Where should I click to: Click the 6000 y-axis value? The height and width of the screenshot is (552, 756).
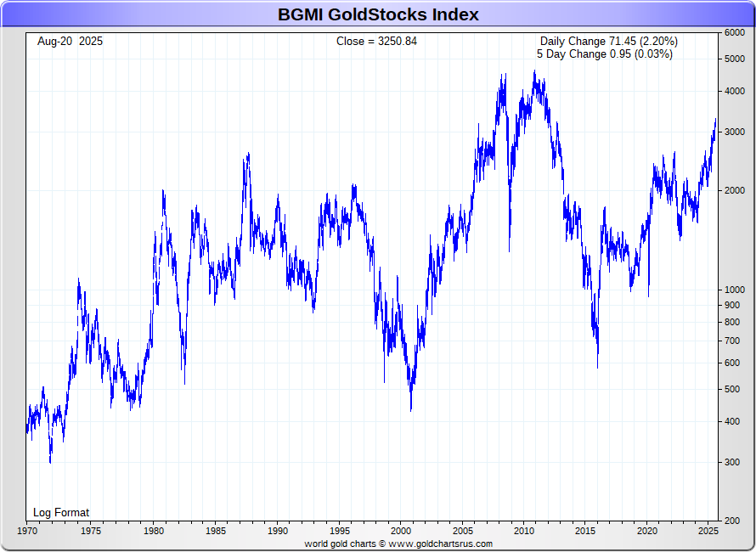735,33
